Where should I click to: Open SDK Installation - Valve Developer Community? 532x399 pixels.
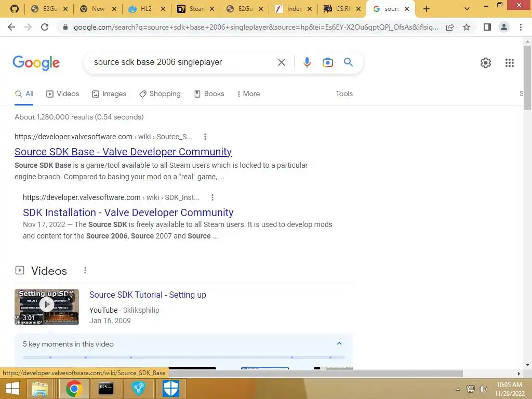pyautogui.click(x=128, y=212)
